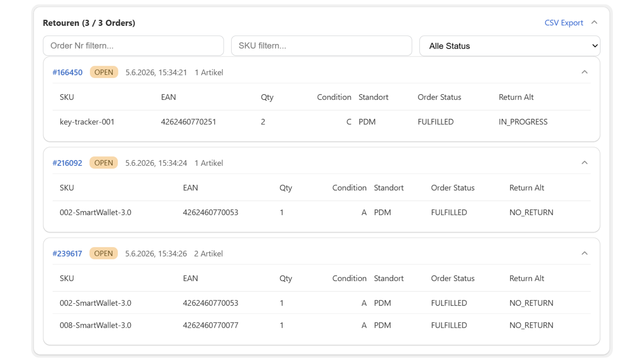Select the key-tracker-001 SKU row
The image size is (644, 362).
click(321, 122)
